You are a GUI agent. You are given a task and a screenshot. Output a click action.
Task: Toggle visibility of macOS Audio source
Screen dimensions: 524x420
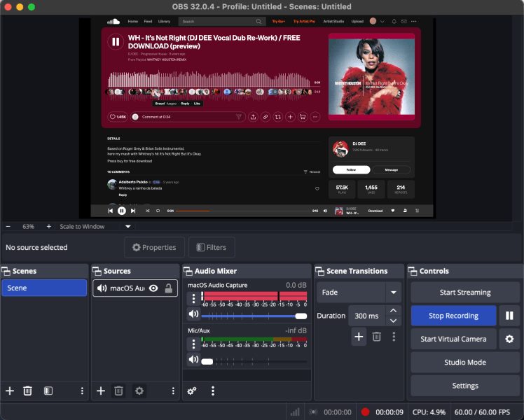tap(153, 288)
